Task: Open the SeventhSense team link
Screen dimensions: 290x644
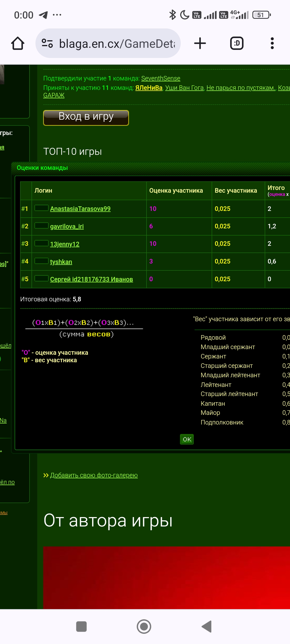Action: pos(161,78)
